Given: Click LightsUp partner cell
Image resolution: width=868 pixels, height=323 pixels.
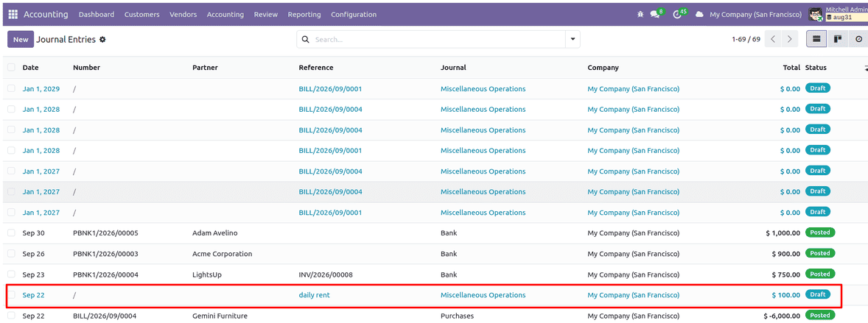Looking at the screenshot, I should pos(208,274).
